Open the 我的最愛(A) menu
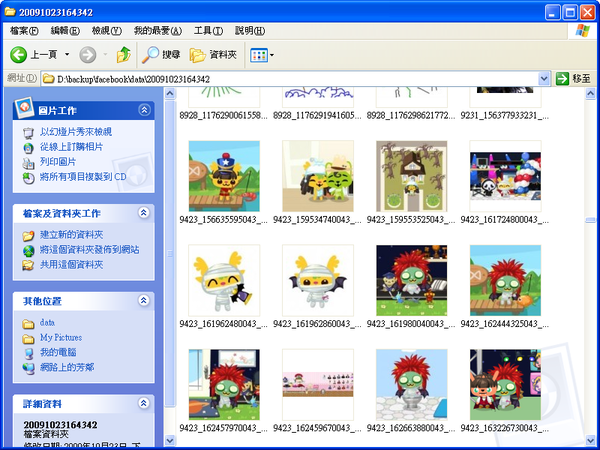 pos(158,31)
